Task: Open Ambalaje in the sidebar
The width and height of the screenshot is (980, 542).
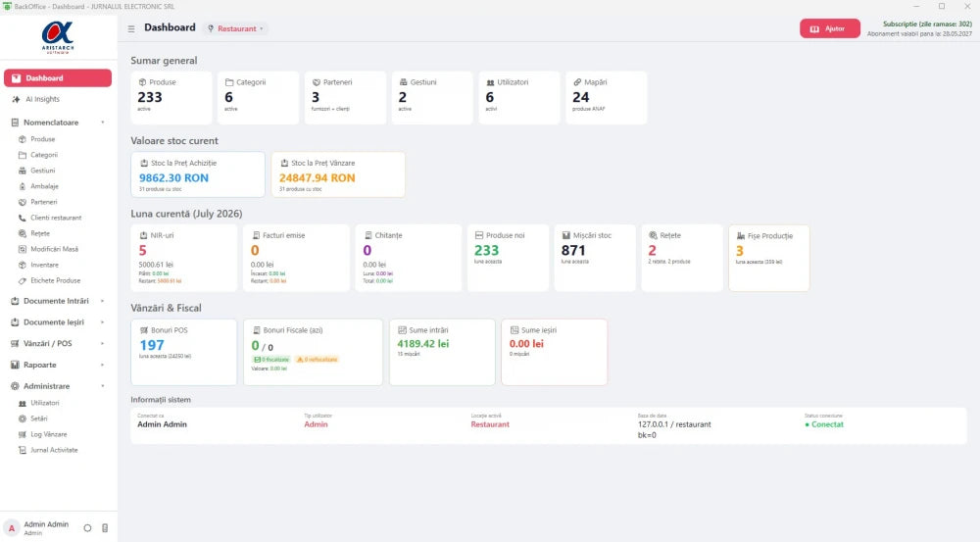Action: (44, 186)
